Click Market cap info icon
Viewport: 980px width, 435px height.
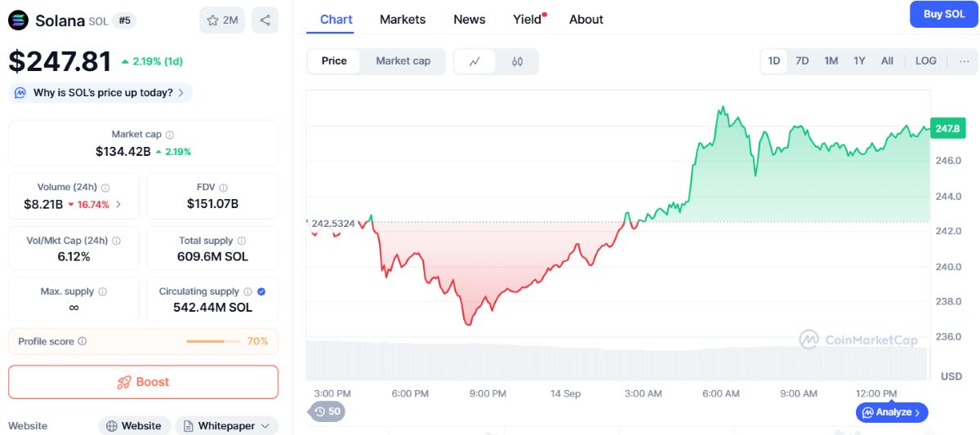(x=170, y=135)
